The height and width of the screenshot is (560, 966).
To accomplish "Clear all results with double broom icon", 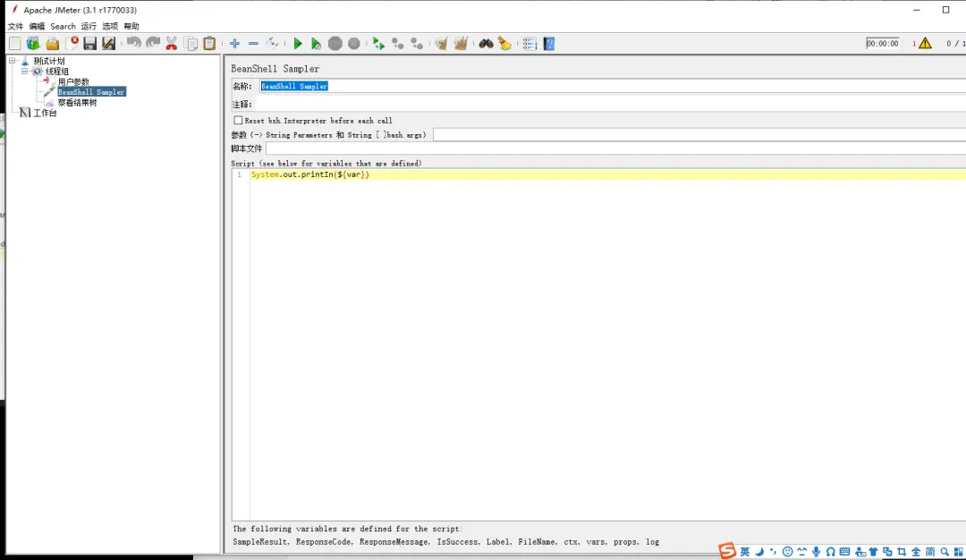I will click(461, 43).
